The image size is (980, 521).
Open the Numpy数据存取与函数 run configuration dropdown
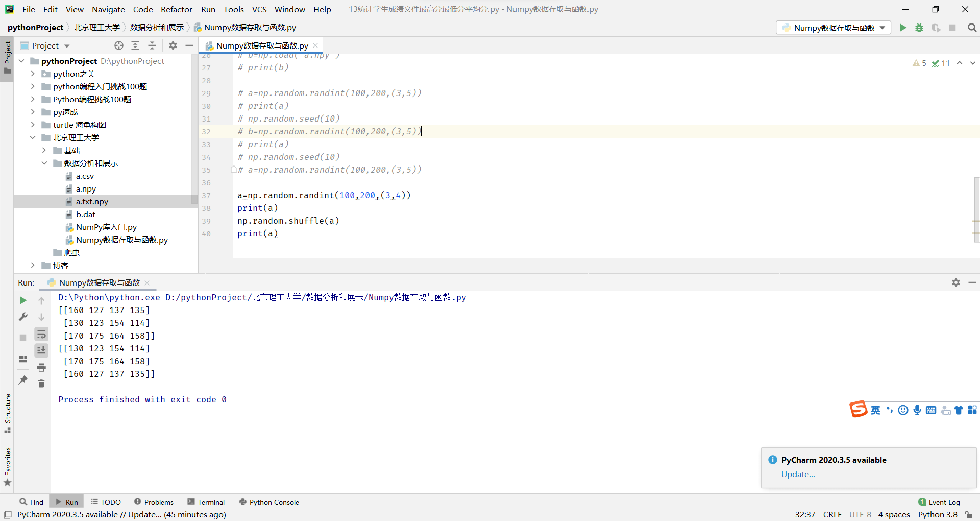point(833,28)
